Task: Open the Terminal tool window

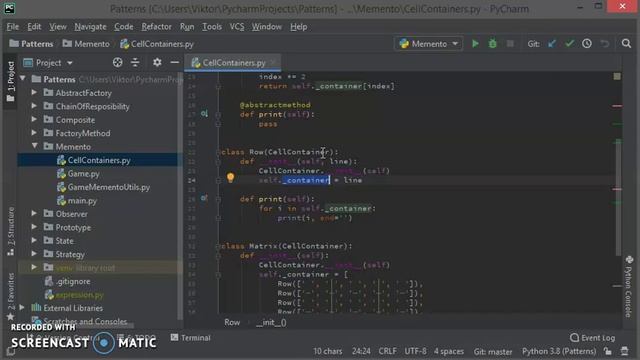Action: coord(191,338)
